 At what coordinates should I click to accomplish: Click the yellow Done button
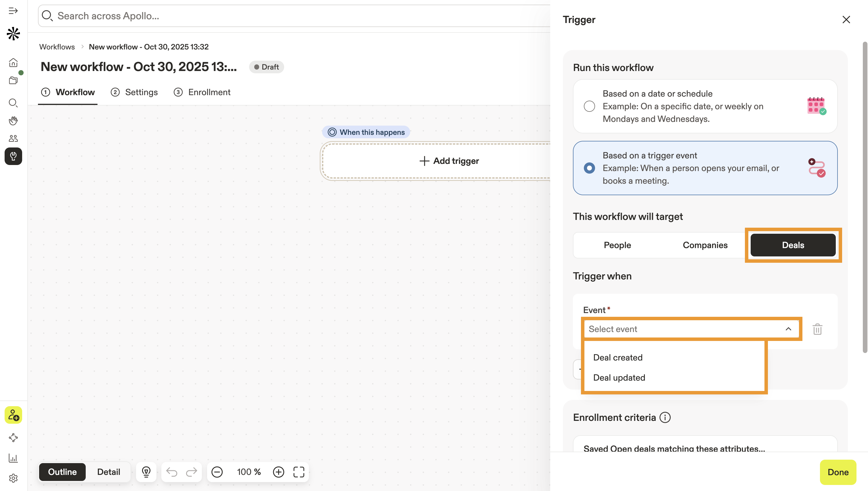[838, 472]
